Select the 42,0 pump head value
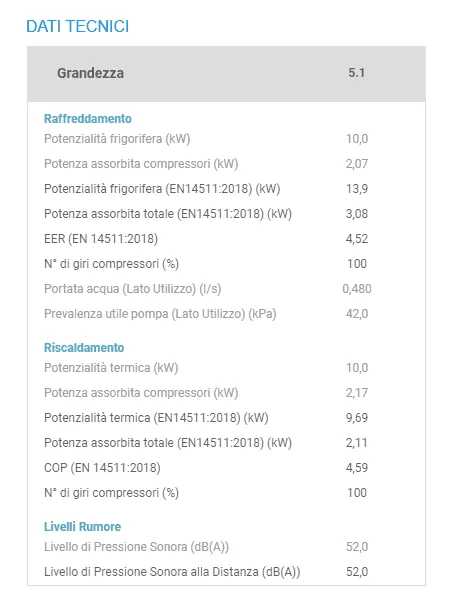Screen dimensions: 454x615 [357, 314]
